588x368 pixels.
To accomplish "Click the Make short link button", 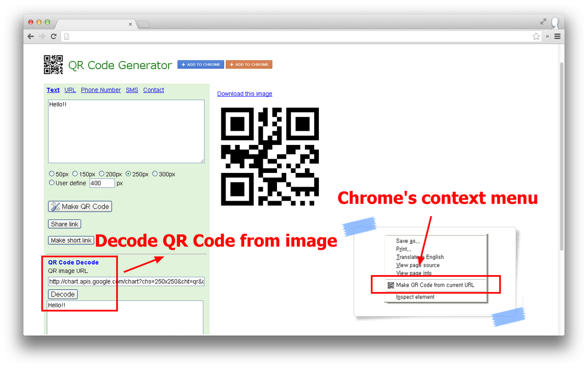I will point(71,240).
